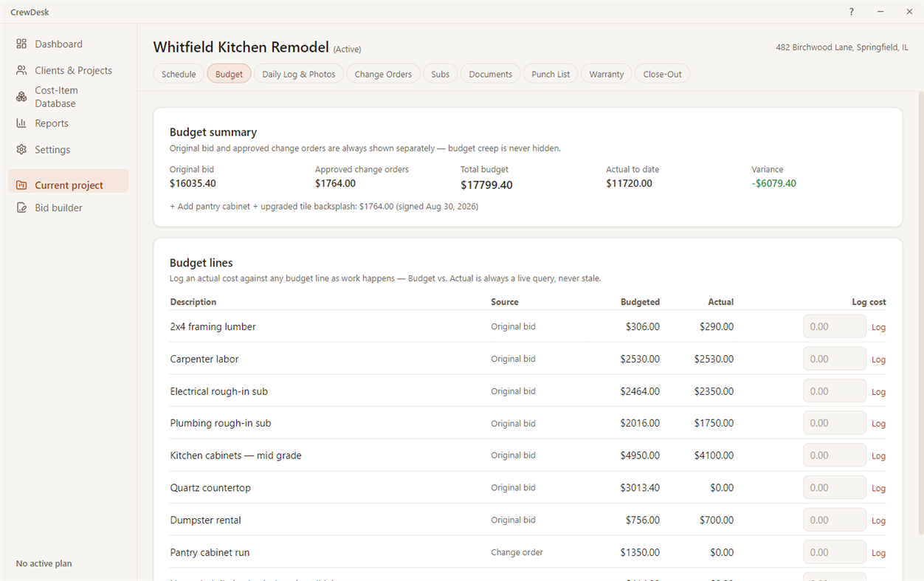This screenshot has height=581, width=924.
Task: Click the Reports bar chart icon
Action: click(x=21, y=123)
